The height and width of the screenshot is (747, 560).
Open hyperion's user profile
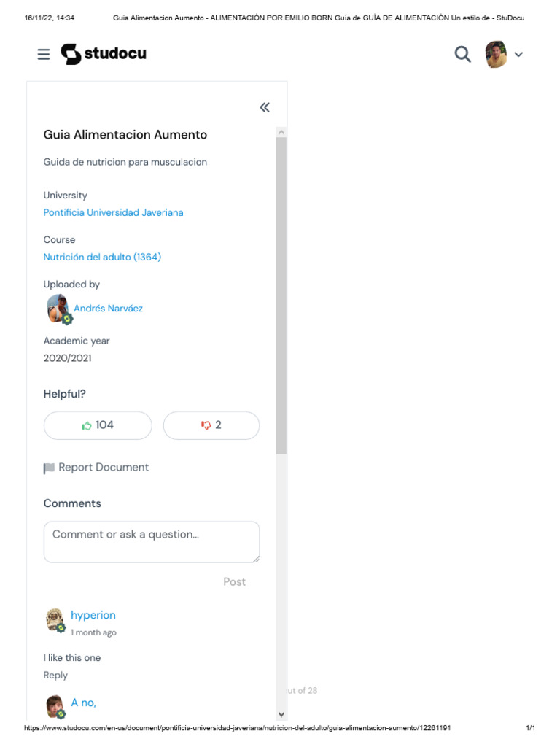[93, 615]
